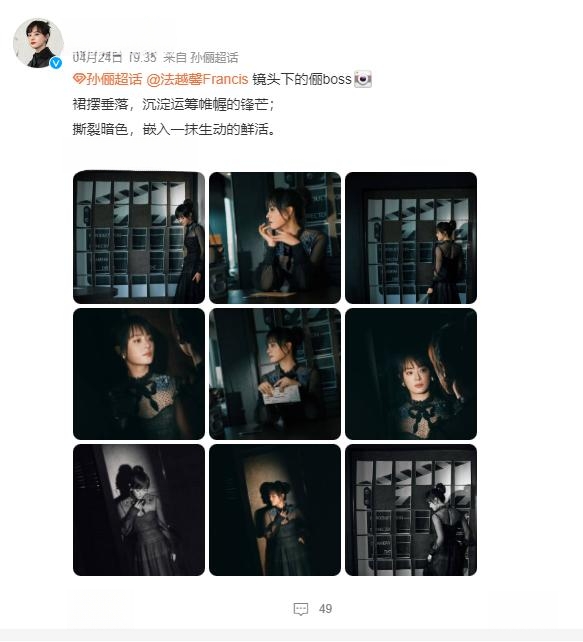583x642 pixels.
Task: Open sixth photo with mirror reflection
Action: click(x=411, y=374)
